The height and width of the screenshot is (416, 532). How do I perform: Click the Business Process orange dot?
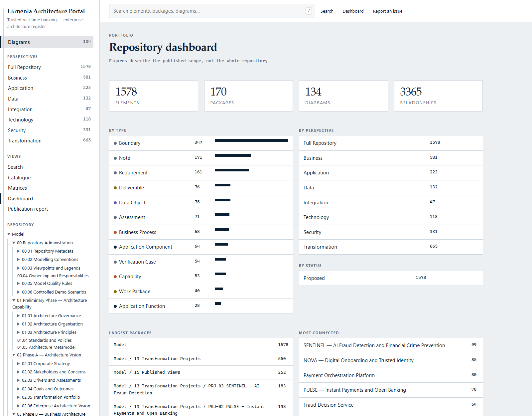coord(115,232)
